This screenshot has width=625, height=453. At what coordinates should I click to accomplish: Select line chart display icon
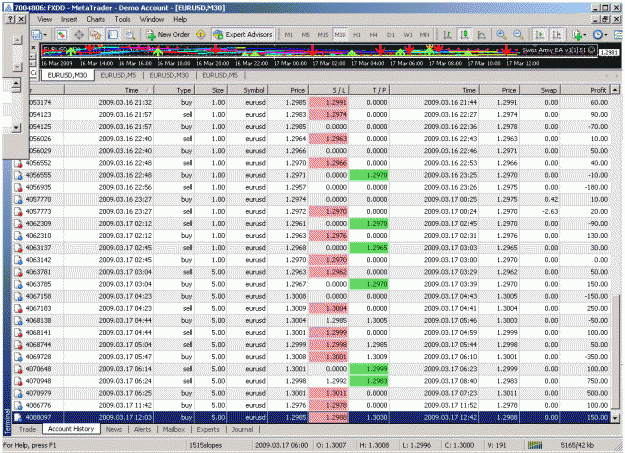(482, 35)
